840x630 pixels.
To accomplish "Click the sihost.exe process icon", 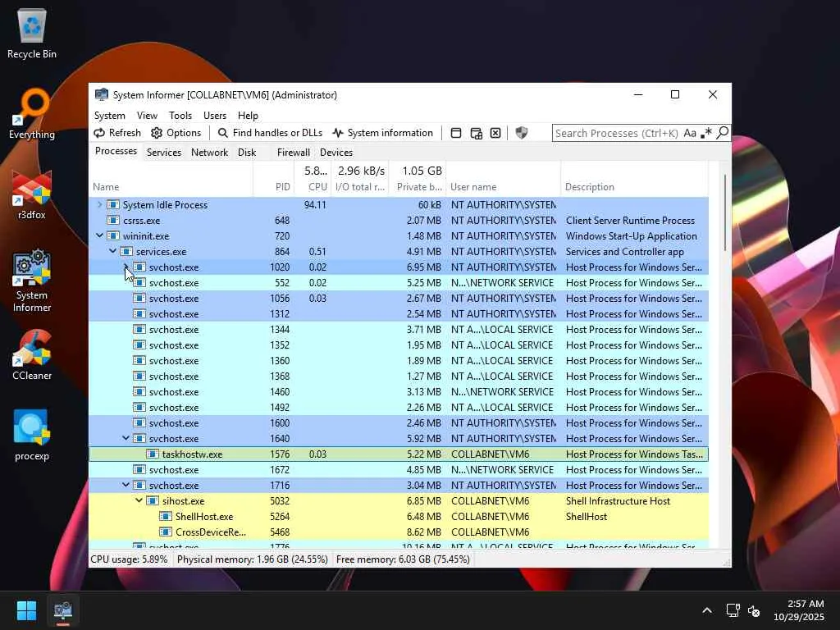I will [153, 500].
